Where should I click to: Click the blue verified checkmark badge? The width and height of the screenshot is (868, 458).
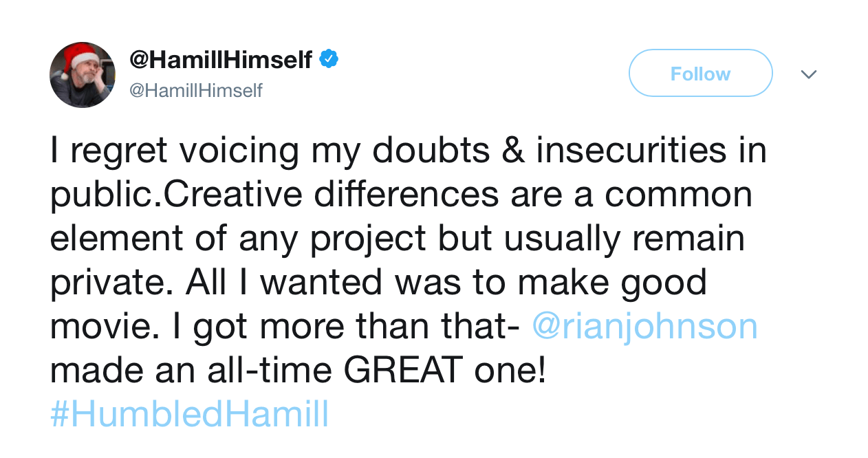point(328,60)
